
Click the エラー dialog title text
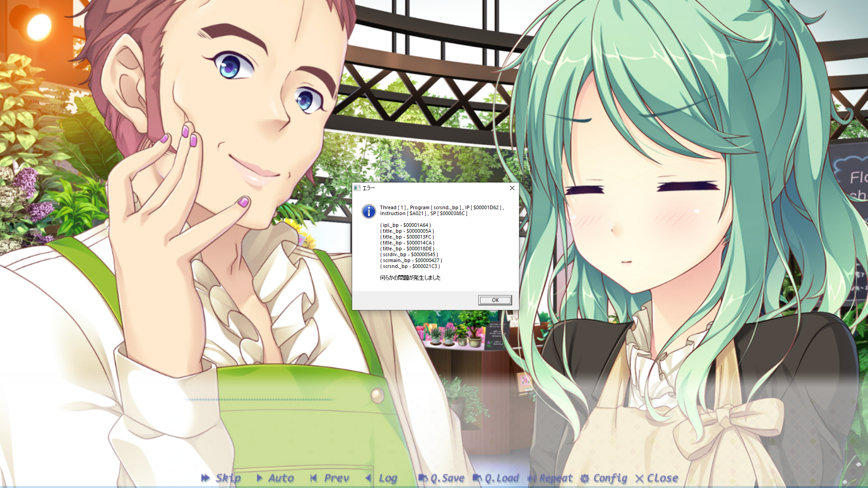[369, 188]
